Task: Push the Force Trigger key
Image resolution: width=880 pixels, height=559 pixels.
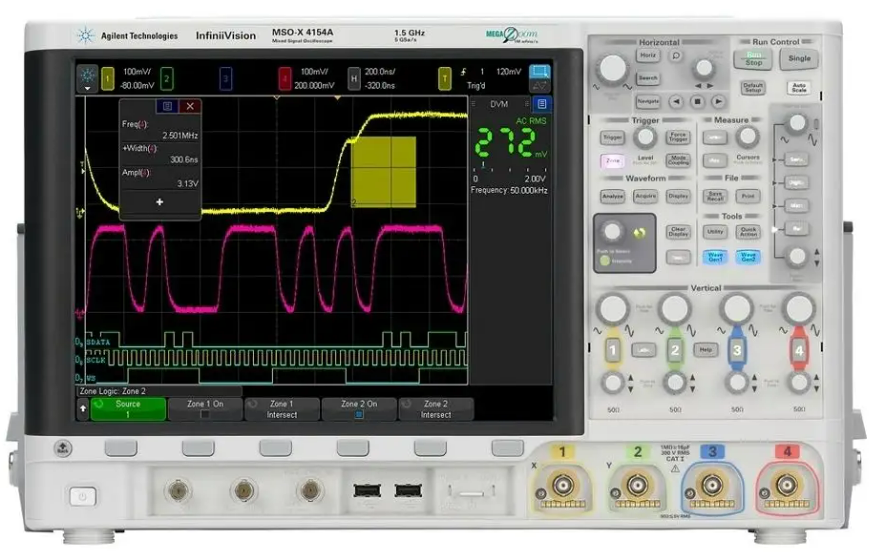Action: click(x=678, y=138)
